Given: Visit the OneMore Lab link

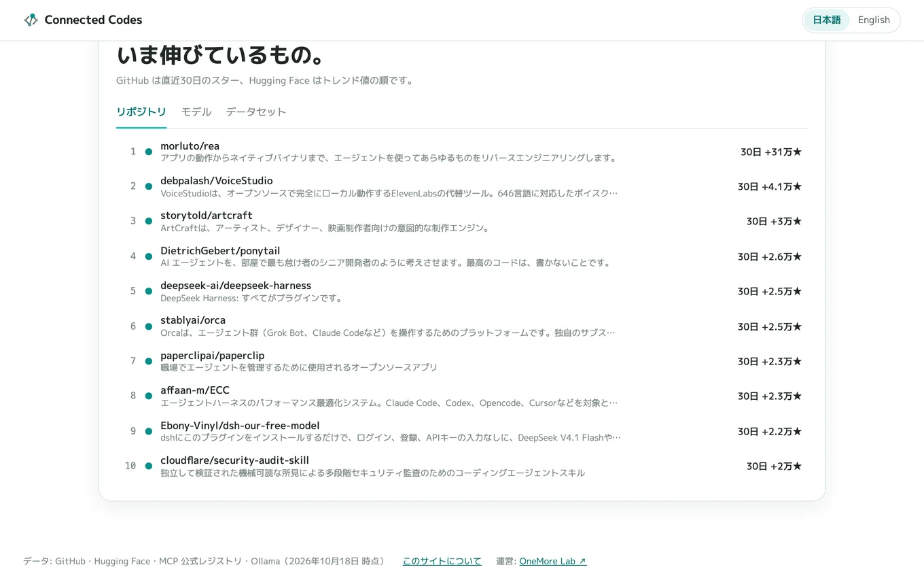Looking at the screenshot, I should [553, 561].
